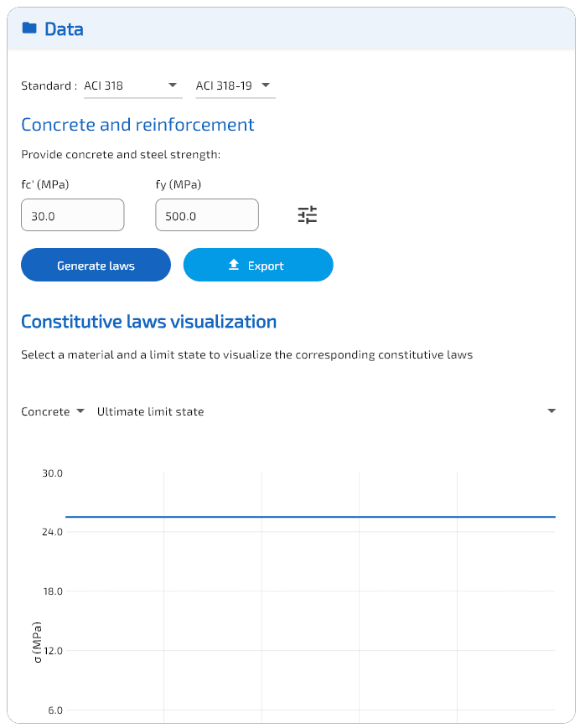
Task: Click the Constitutive laws visualization heading
Action: (148, 322)
